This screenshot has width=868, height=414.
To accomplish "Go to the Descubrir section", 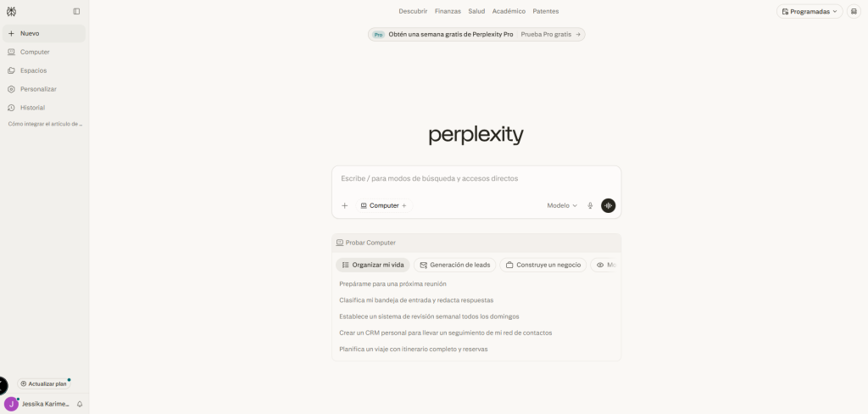I will click(413, 11).
